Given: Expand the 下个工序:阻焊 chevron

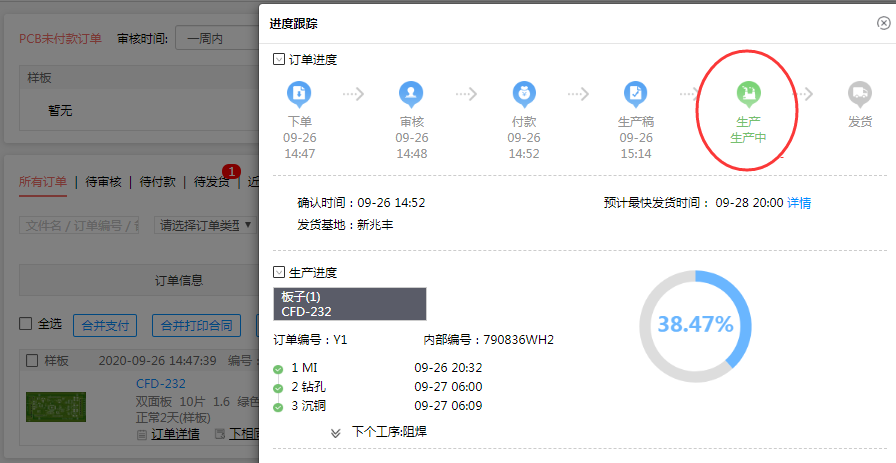Looking at the screenshot, I should pyautogui.click(x=336, y=432).
